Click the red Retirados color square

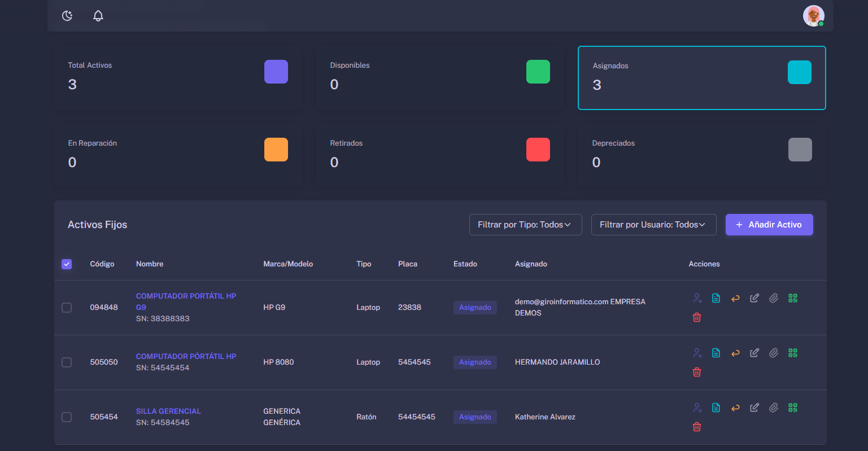pyautogui.click(x=538, y=150)
